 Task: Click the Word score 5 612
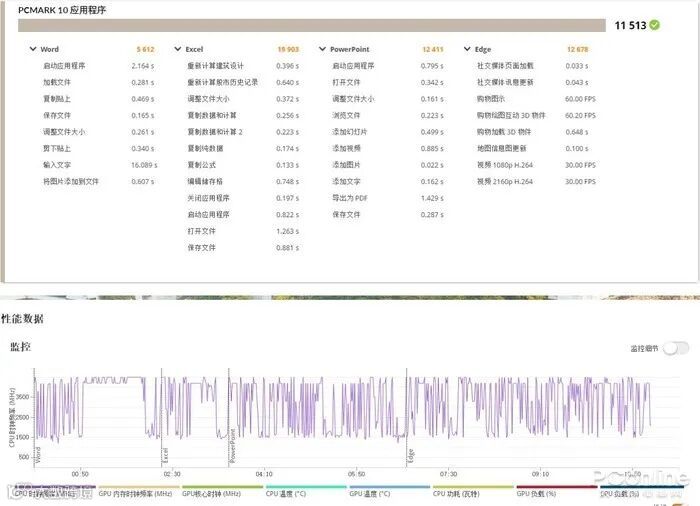coord(145,49)
